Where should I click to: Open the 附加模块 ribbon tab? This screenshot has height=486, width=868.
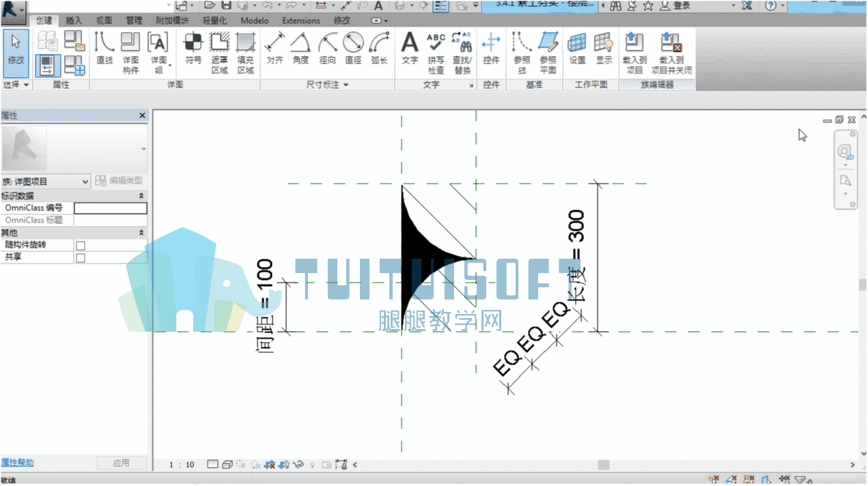point(172,20)
